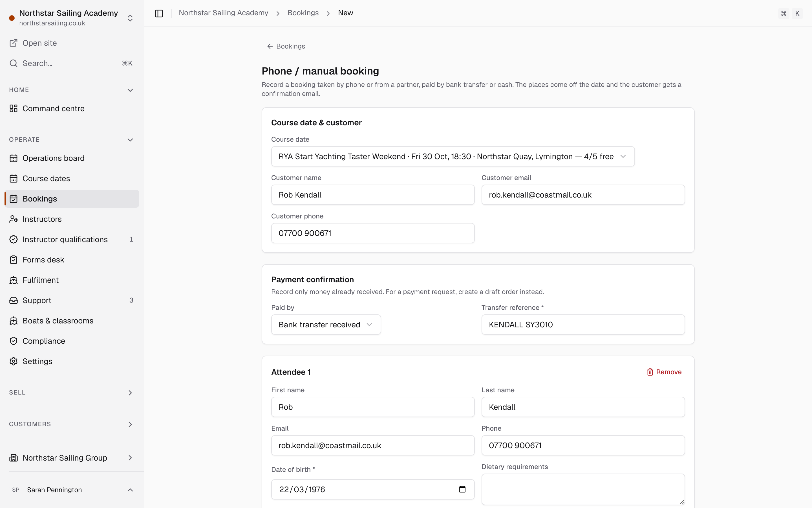Click the Fulfilment boat icon
This screenshot has height=508, width=812.
click(x=14, y=280)
